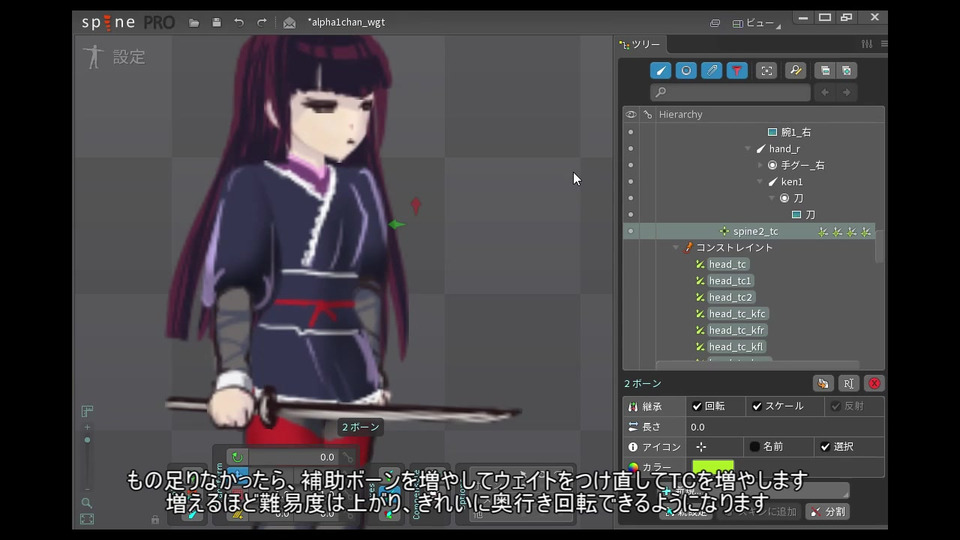Uncheck the 選択 checkbox
The height and width of the screenshot is (540, 960).
tap(825, 447)
